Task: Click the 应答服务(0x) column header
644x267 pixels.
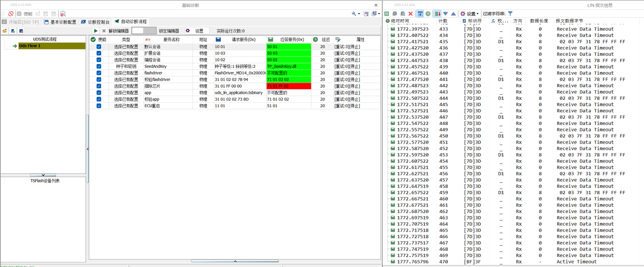Action: click(288, 39)
